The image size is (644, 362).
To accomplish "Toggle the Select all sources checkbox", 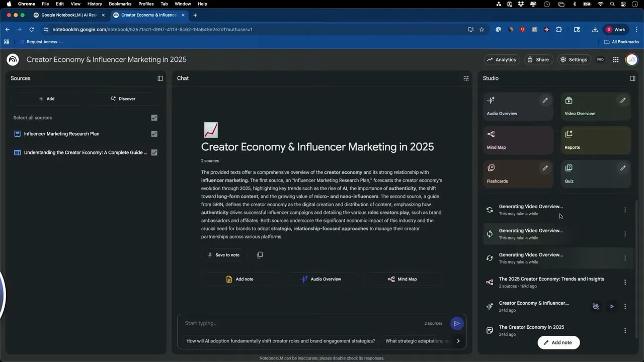I will tap(153, 117).
